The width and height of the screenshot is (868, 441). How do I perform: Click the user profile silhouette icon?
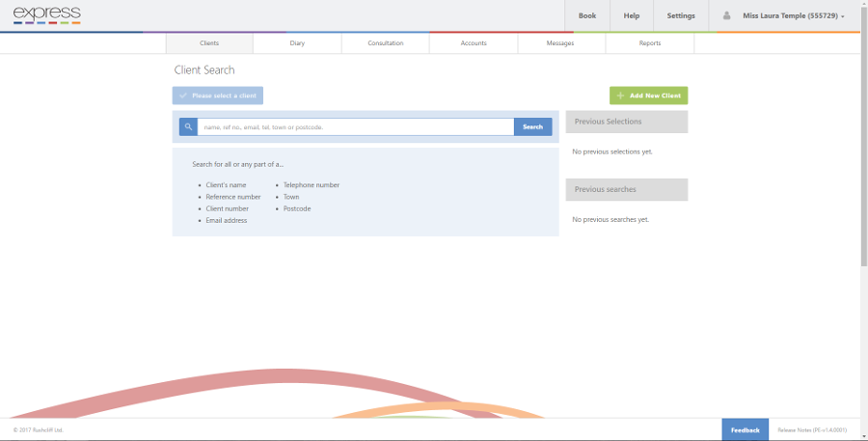coord(726,15)
